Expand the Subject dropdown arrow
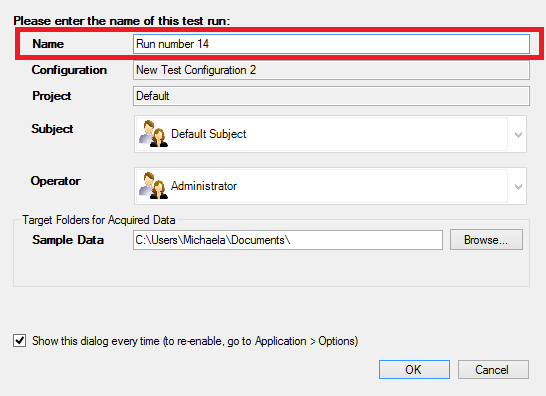Screen dimensions: 546x396 coord(518,134)
